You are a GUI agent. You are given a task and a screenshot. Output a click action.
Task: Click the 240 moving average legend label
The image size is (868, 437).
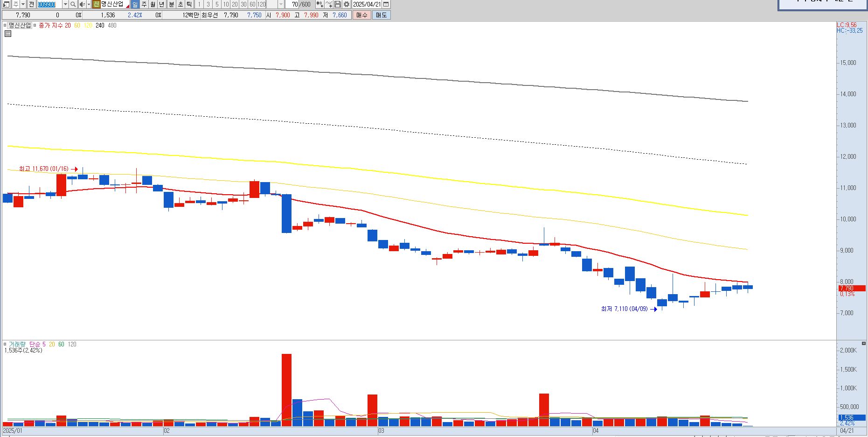point(100,25)
